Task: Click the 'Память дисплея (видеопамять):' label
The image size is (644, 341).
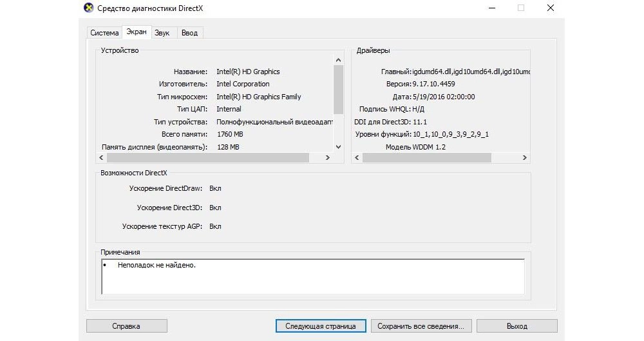Action: [155, 147]
